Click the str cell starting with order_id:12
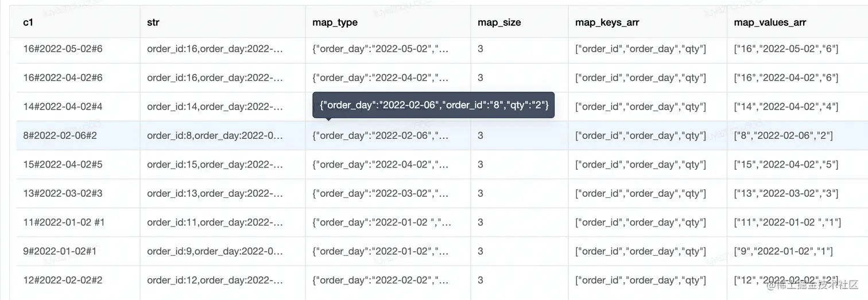868x300 pixels. (215, 280)
